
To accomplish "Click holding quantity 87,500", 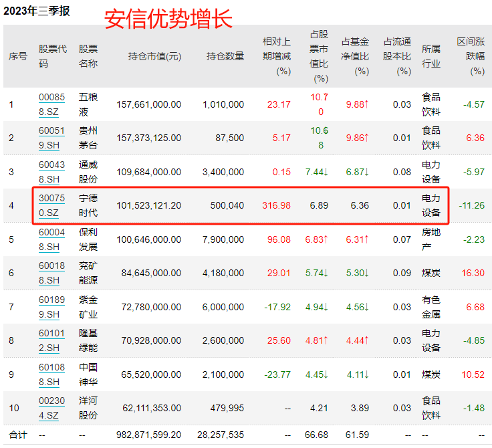I will 230,138.
